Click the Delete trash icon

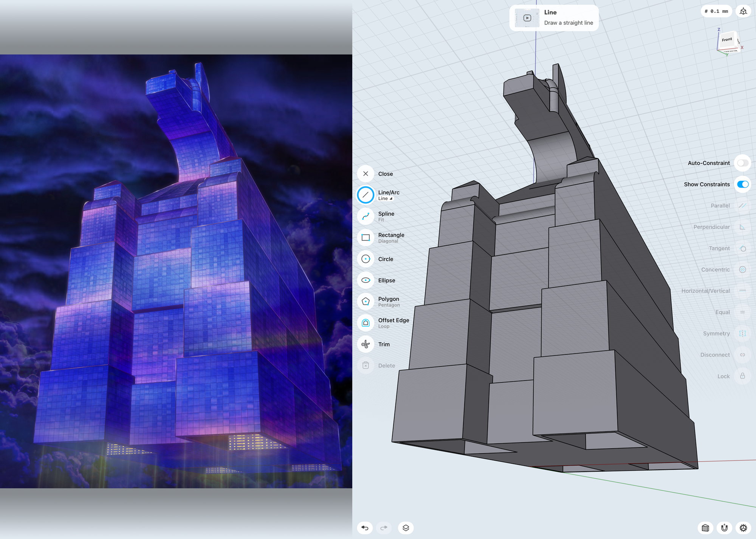point(366,365)
